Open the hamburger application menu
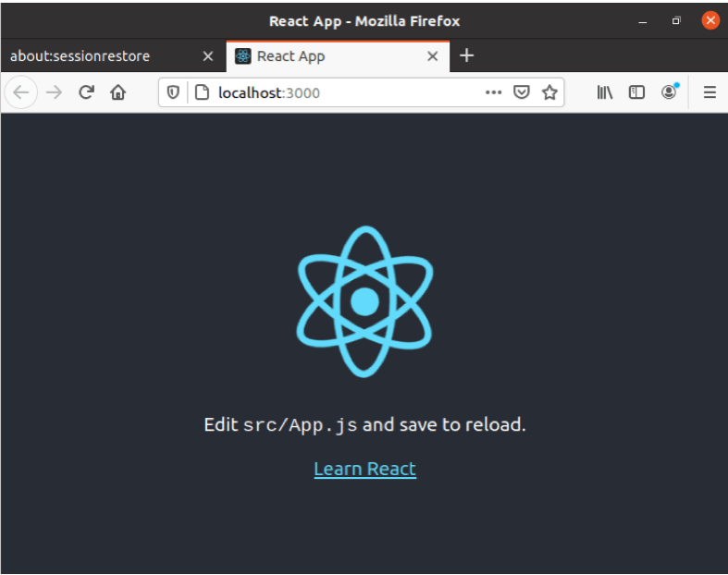The height and width of the screenshot is (575, 728). 709,92
